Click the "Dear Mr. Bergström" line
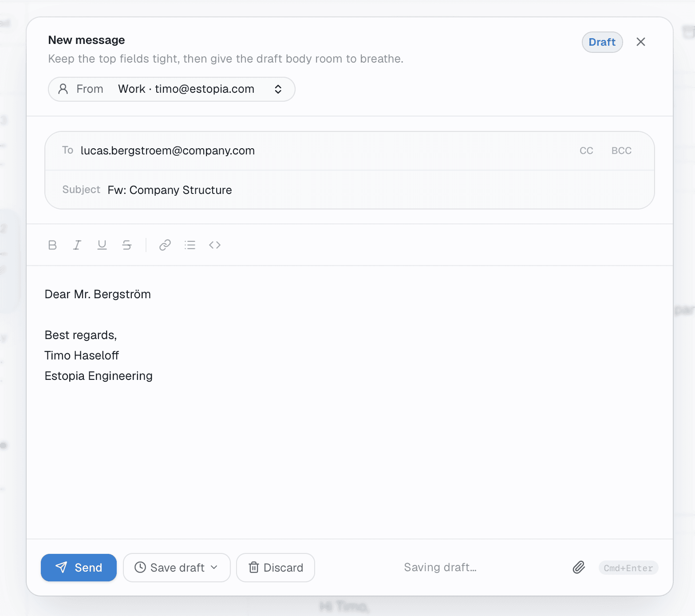Screen dimensions: 695x616 98,294
